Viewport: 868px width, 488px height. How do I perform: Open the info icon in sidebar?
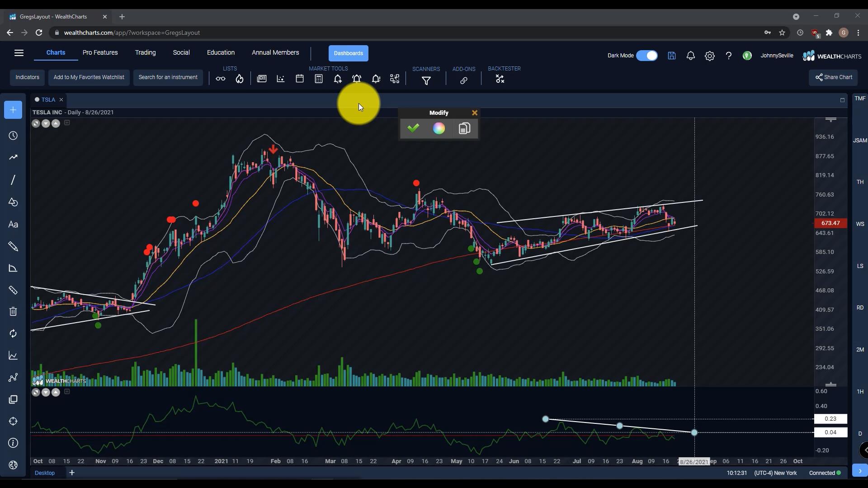(x=13, y=443)
